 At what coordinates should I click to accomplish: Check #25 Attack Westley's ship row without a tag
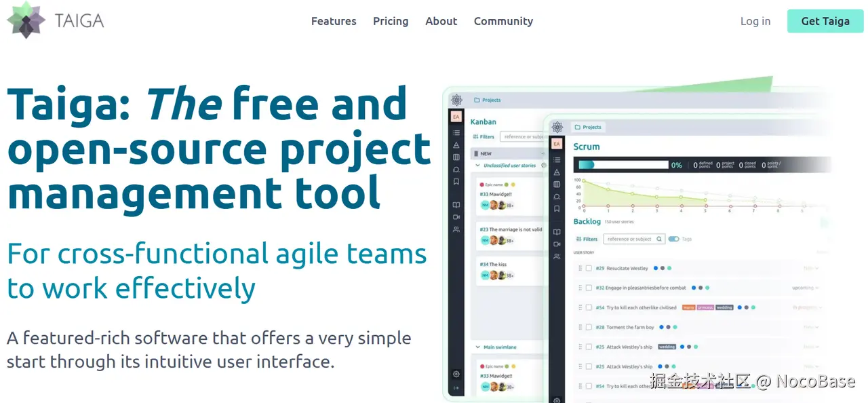click(x=589, y=366)
